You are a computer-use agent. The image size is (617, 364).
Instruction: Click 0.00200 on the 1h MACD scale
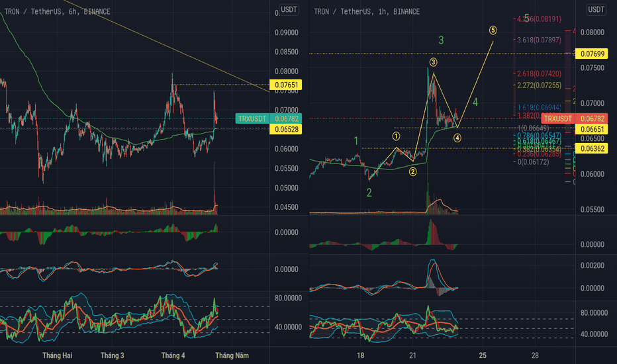click(593, 265)
